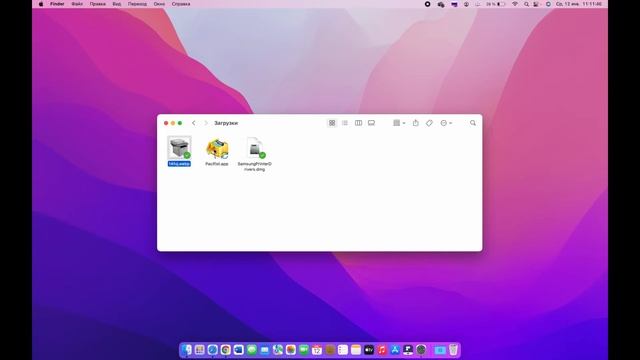Go back with the Finder back arrow
Image resolution: width=640 pixels, height=360 pixels.
(x=194, y=123)
